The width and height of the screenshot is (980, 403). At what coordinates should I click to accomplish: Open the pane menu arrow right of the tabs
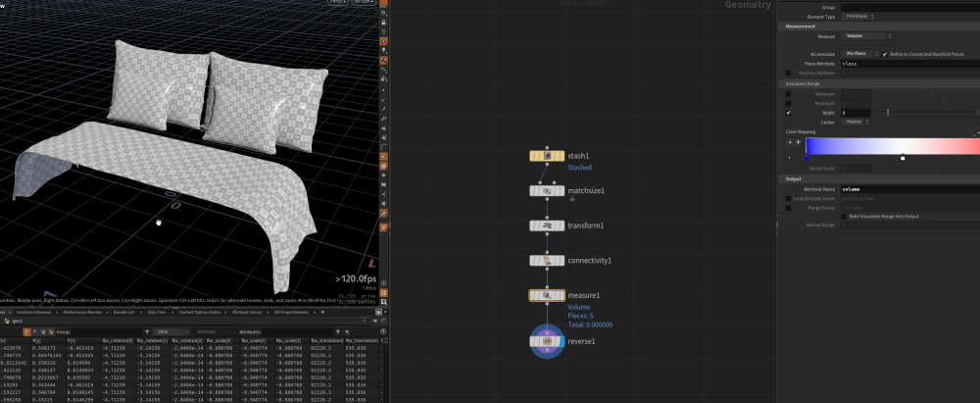[384, 312]
